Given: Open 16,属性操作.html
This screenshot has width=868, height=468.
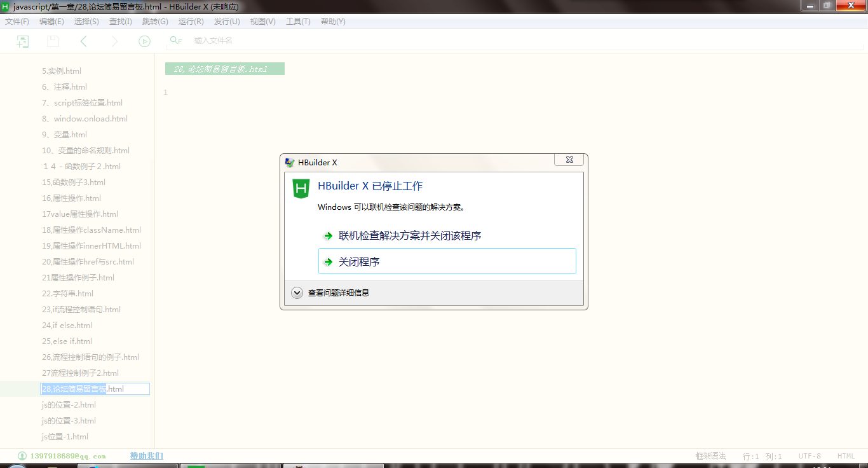Looking at the screenshot, I should point(72,198).
